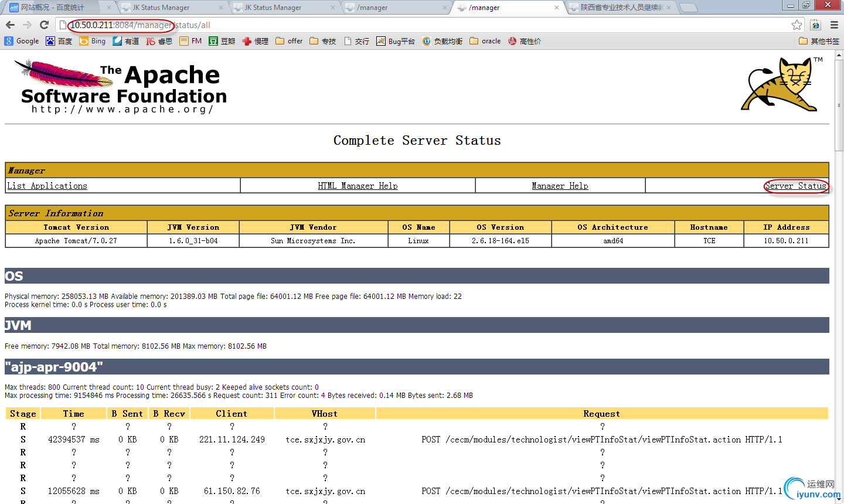Click the IE tab extension icon
Image resolution: width=844 pixels, height=504 pixels.
pos(815,25)
